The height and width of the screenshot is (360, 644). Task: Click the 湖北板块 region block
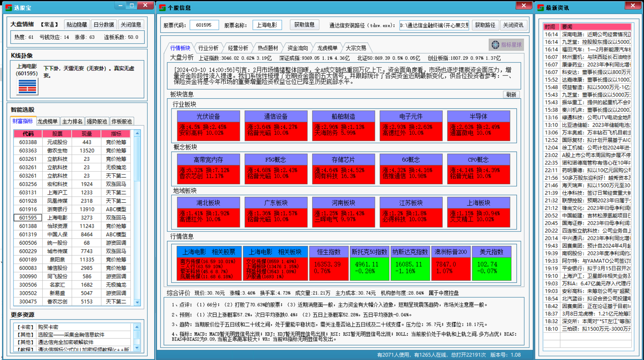tap(208, 212)
